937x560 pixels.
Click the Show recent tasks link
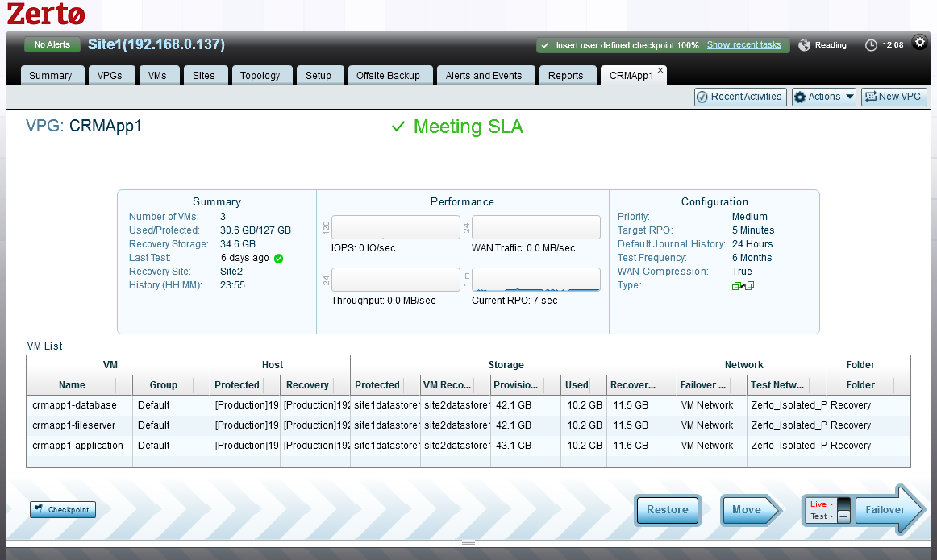click(x=743, y=45)
